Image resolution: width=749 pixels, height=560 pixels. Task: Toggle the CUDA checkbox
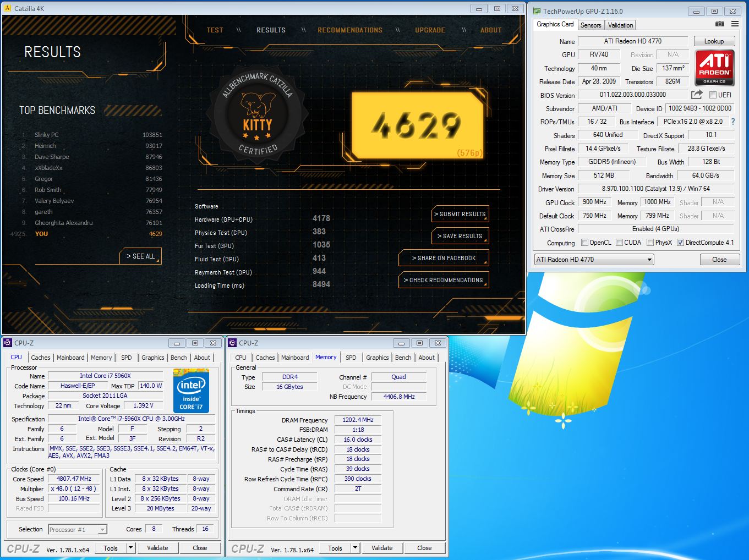coord(620,243)
